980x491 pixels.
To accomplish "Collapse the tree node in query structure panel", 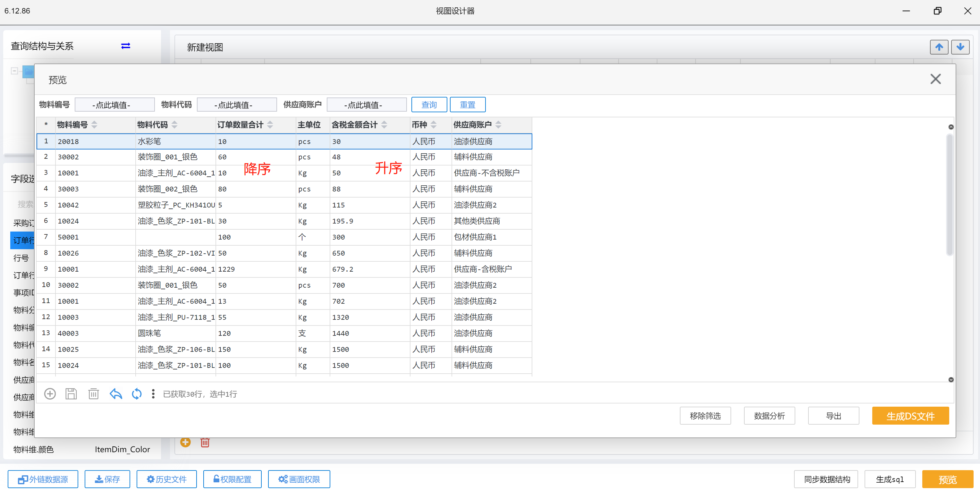I will pos(14,71).
